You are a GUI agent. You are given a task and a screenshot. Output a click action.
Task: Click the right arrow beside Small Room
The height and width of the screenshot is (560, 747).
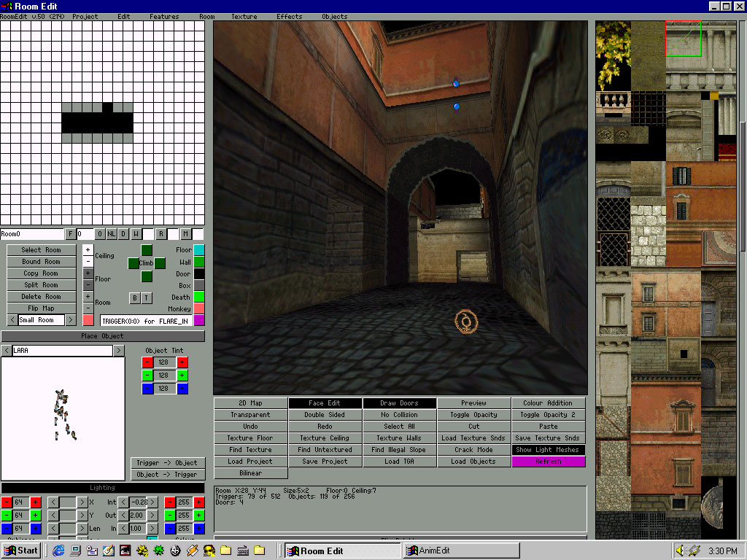point(71,320)
